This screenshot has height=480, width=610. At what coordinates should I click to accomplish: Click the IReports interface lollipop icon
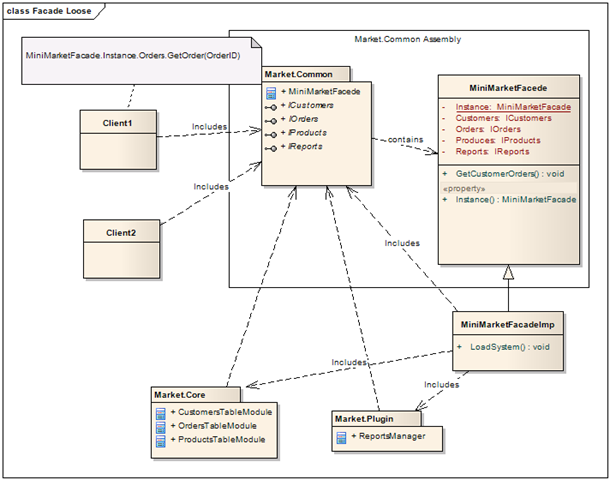[x=271, y=148]
